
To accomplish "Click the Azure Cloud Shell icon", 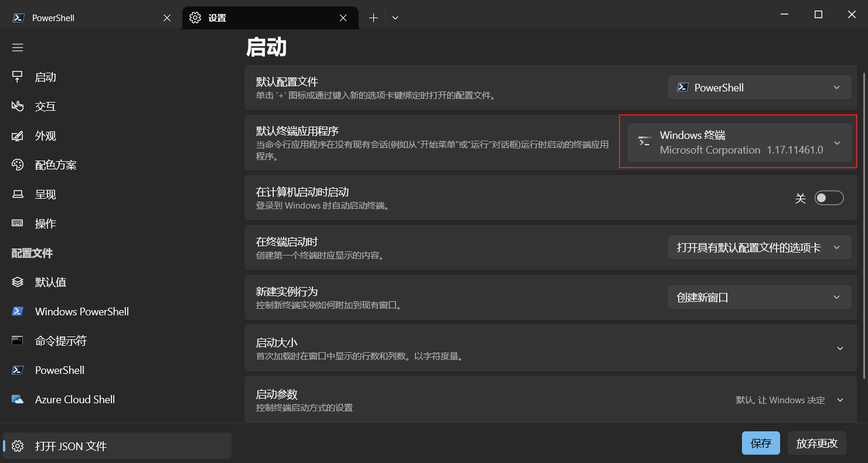I will coord(18,399).
